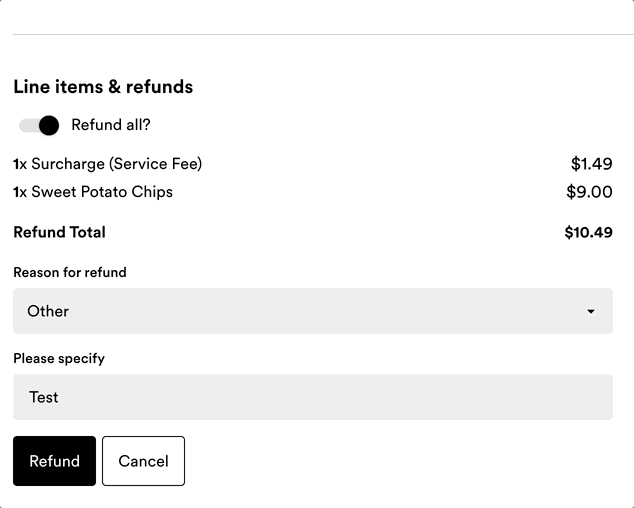
Task: Click the "Please specify" field label
Action: coord(59,358)
